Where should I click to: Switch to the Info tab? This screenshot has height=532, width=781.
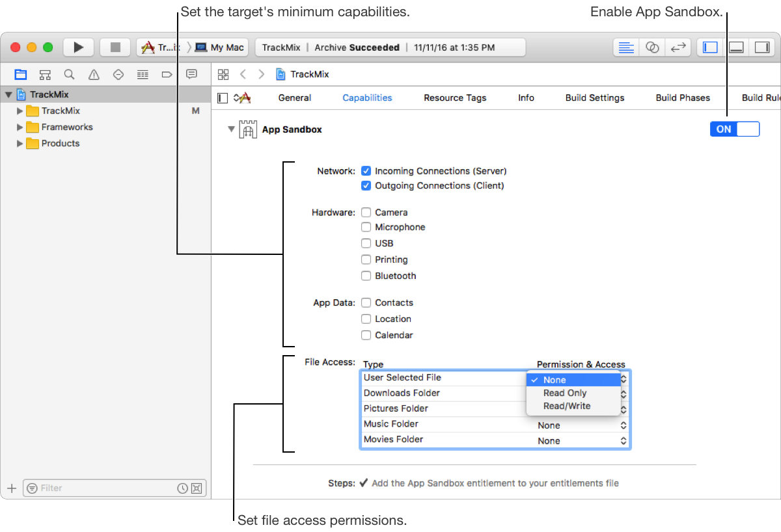tap(526, 98)
